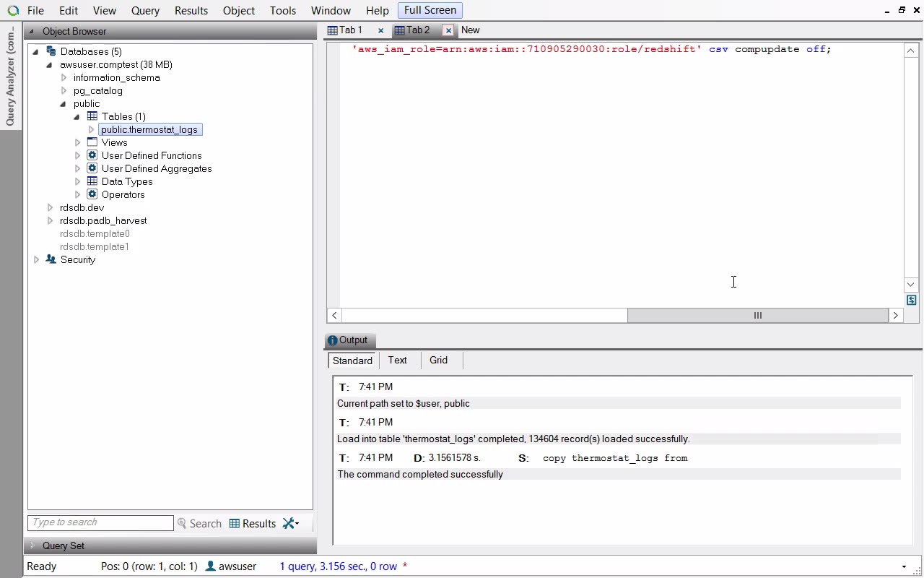
Task: Click the User Defined Functions gear icon
Action: tap(92, 155)
